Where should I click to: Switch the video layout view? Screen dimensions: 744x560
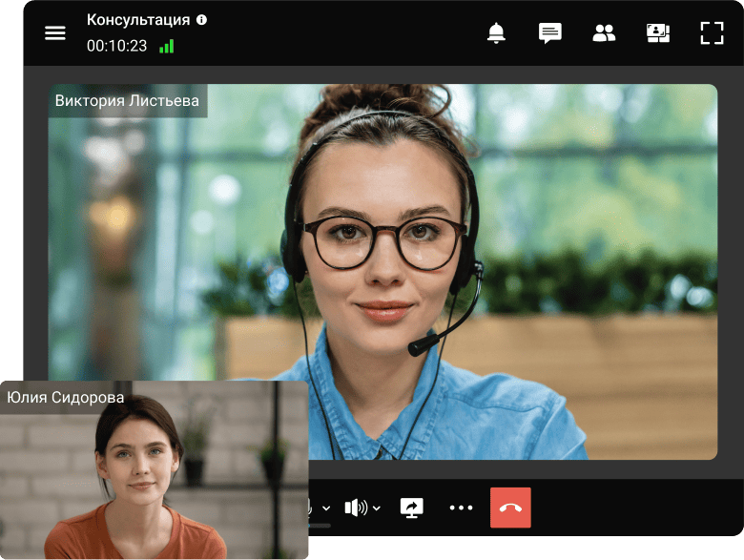tap(658, 33)
